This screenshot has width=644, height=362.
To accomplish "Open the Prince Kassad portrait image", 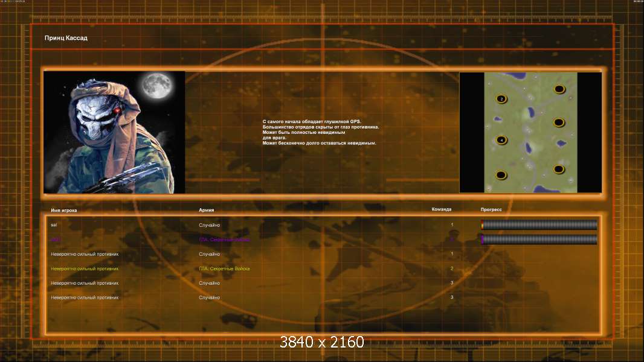I will [114, 132].
